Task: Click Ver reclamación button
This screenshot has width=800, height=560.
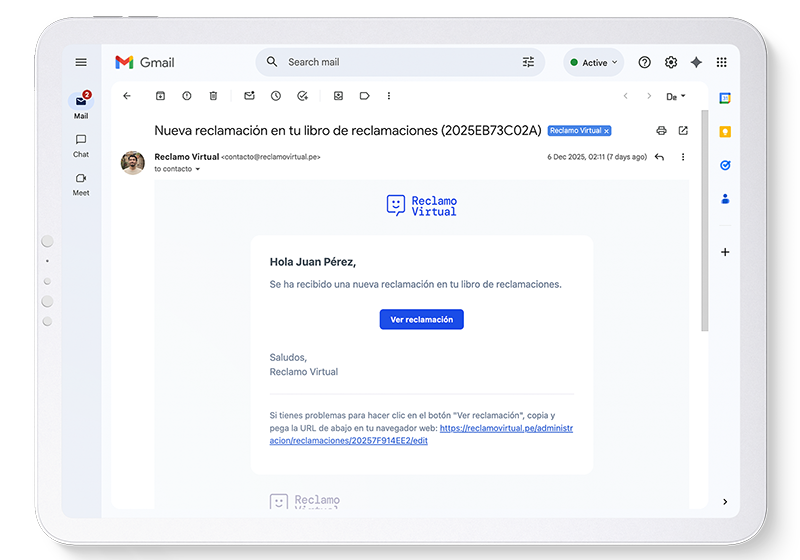Action: pyautogui.click(x=421, y=319)
